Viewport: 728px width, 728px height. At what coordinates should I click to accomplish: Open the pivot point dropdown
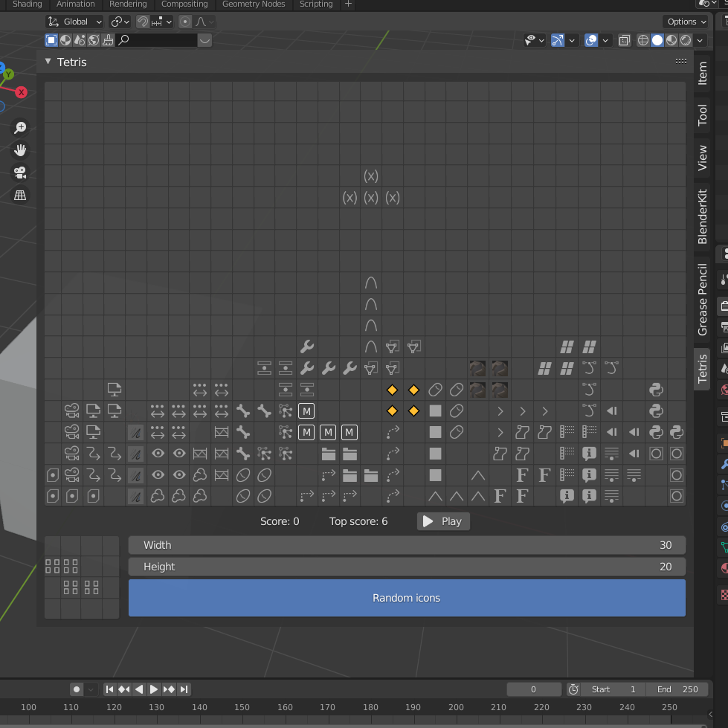[x=119, y=22]
